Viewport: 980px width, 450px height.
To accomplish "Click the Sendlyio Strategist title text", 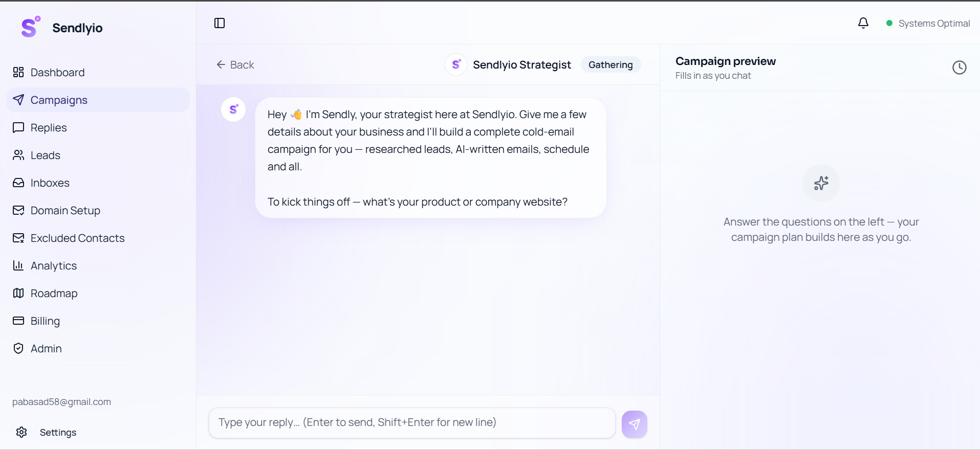I will pos(522,64).
